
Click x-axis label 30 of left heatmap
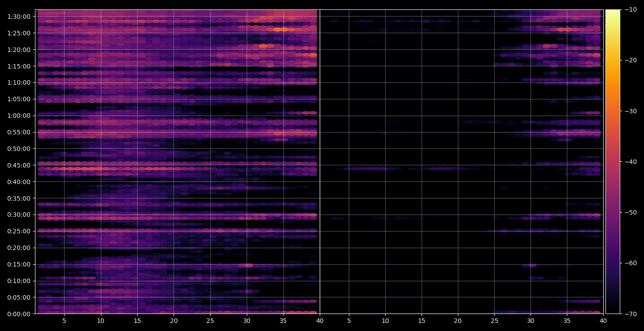click(247, 321)
